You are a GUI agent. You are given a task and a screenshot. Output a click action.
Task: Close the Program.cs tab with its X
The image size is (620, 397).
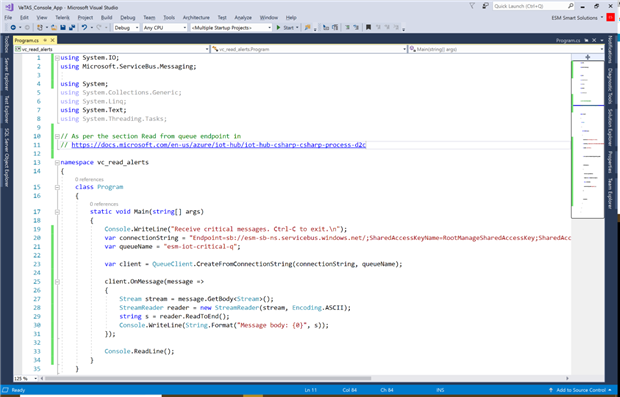tap(52, 40)
